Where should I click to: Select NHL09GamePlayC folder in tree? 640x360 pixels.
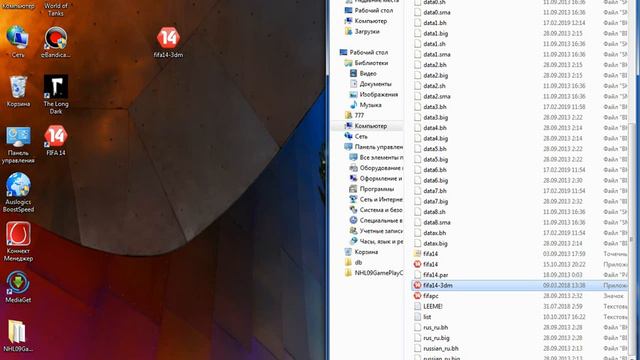pyautogui.click(x=373, y=273)
